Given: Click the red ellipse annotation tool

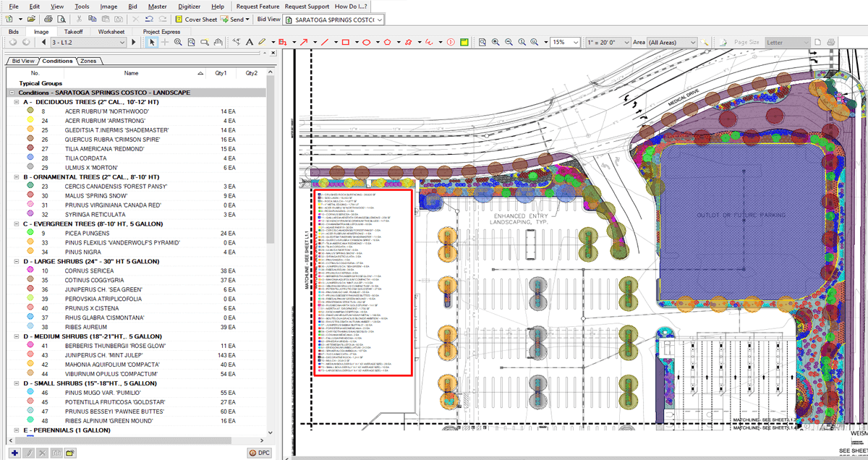Looking at the screenshot, I should [x=367, y=43].
